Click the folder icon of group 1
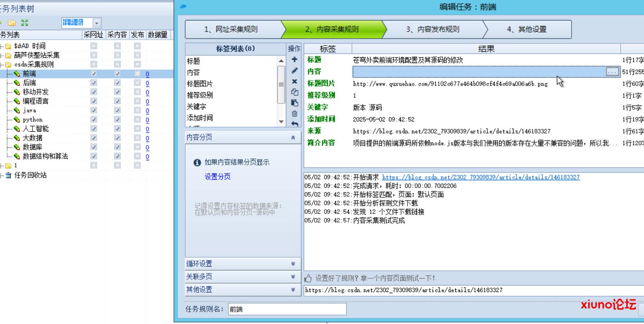The height and width of the screenshot is (324, 644). [8, 166]
